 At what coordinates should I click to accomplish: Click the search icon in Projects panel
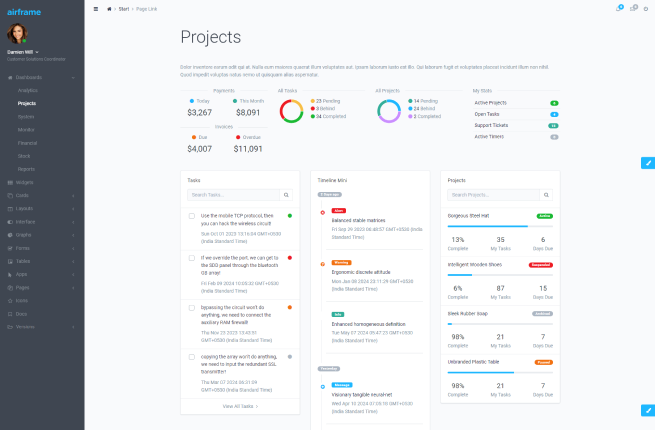tap(546, 195)
